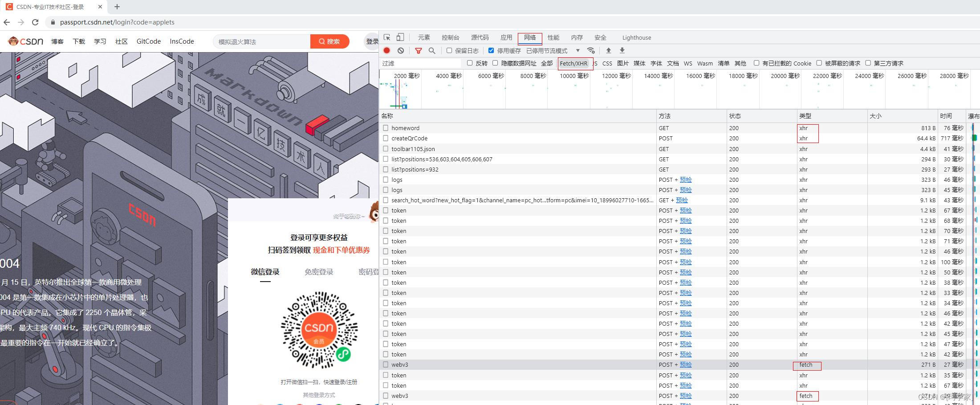Screen dimensions: 980x405
Task: Select the WS filter type
Action: (x=688, y=63)
